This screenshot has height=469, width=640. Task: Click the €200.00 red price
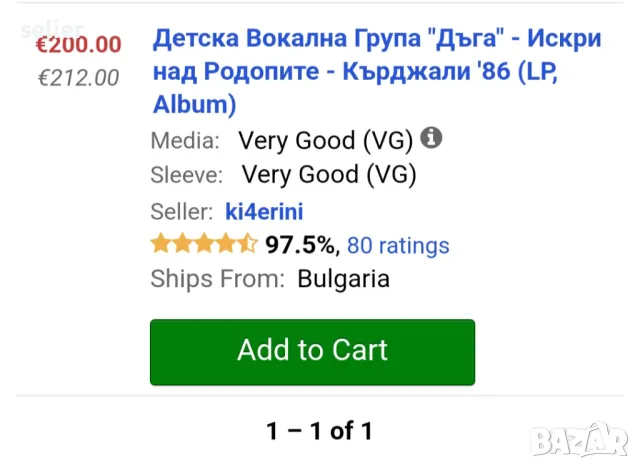[x=78, y=44]
